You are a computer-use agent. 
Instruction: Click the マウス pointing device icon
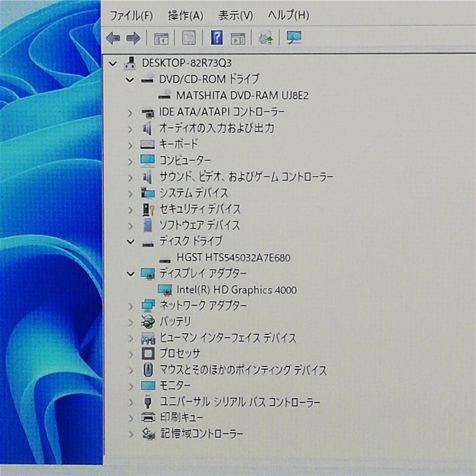pyautogui.click(x=148, y=370)
